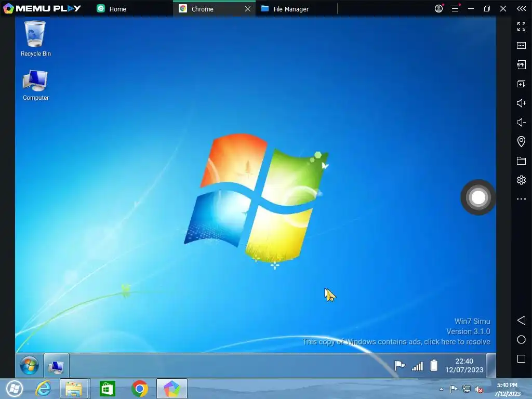Select the MEmu app on host taskbar
This screenshot has width=532, height=399.
[x=171, y=389]
